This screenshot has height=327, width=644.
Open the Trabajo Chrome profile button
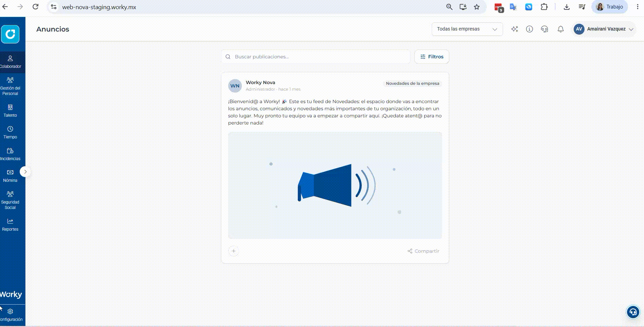[x=610, y=7]
